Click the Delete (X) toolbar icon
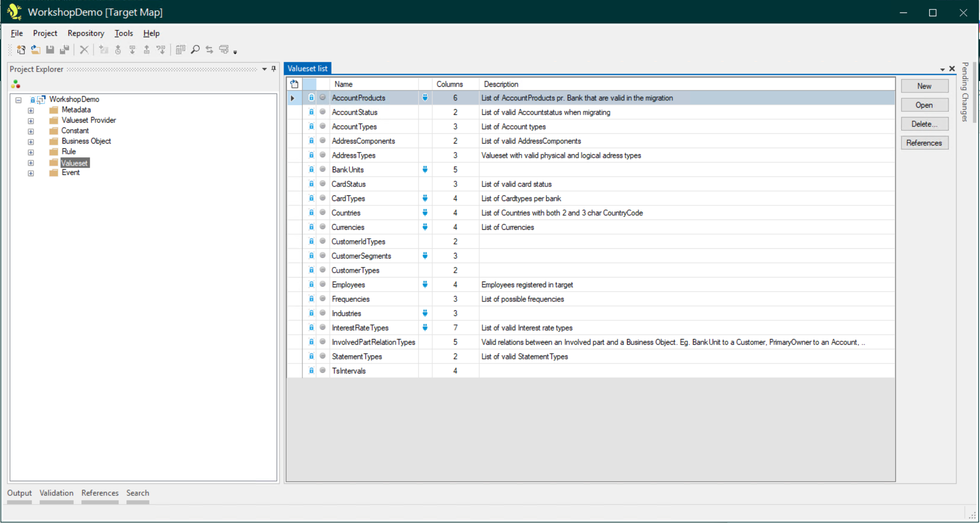The width and height of the screenshot is (980, 523). click(x=85, y=50)
